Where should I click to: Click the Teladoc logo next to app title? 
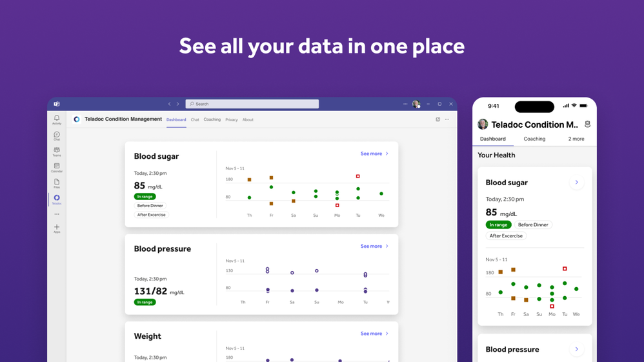click(77, 119)
